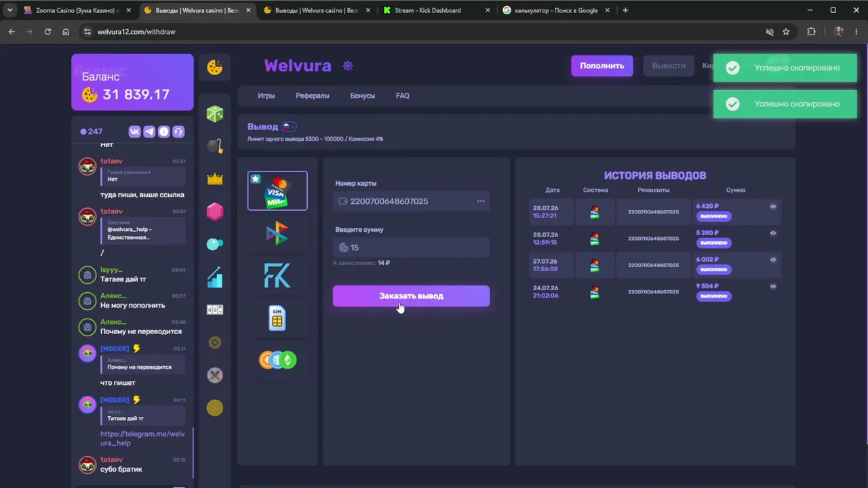Reload the page in the browser
The image size is (868, 488).
pyautogui.click(x=47, y=32)
